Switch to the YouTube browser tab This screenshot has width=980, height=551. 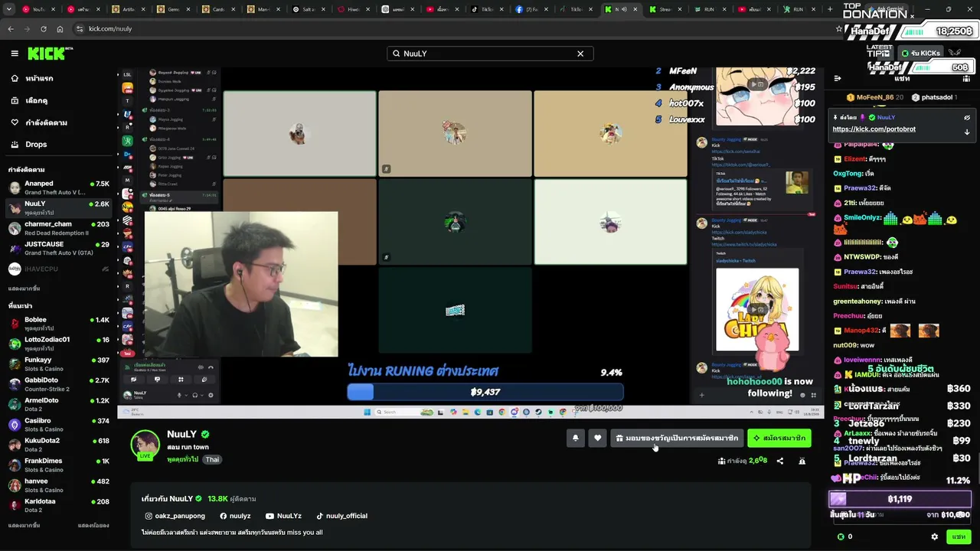click(38, 9)
